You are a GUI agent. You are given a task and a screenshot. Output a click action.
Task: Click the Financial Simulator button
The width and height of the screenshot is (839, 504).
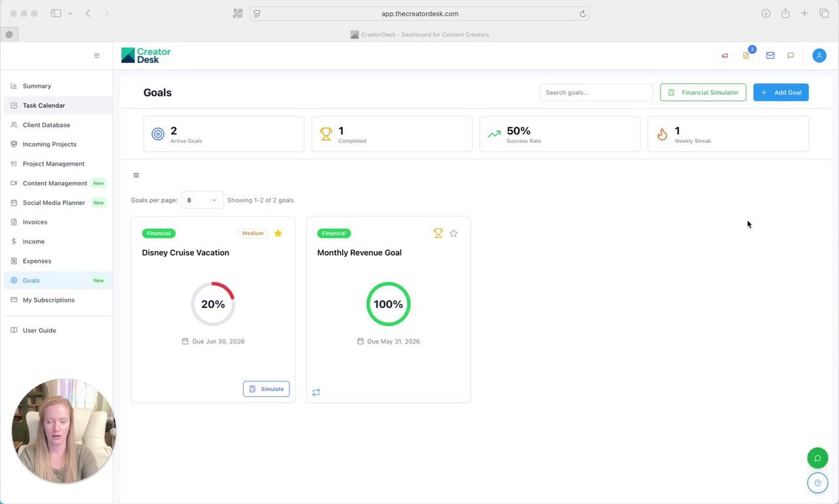(703, 92)
